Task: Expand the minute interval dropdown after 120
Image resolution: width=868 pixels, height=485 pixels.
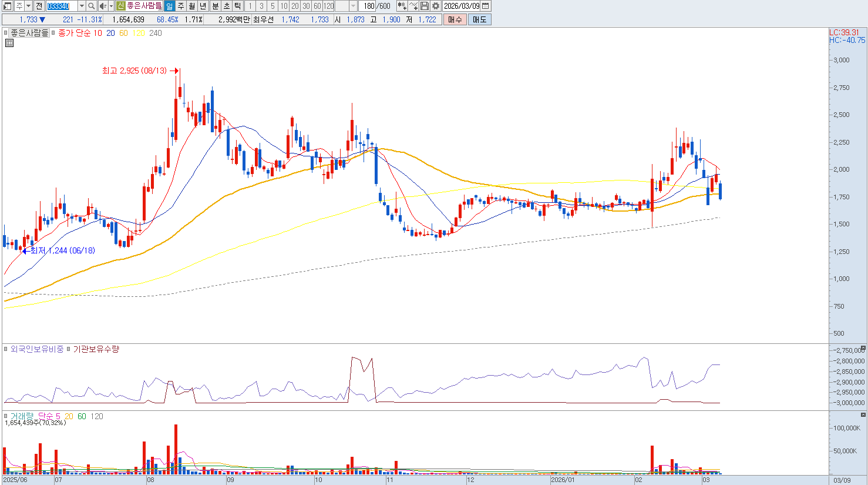Action: pos(353,6)
